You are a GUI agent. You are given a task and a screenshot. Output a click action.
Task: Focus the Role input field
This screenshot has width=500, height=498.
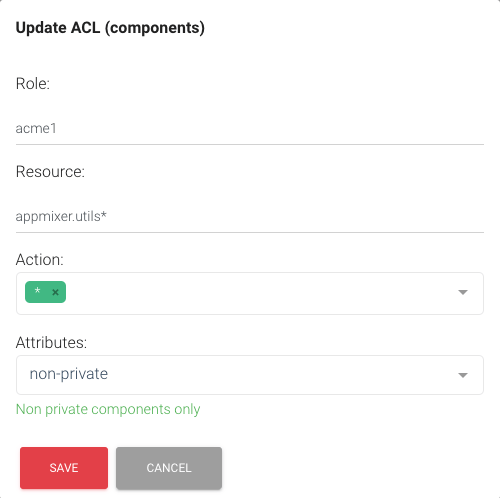coord(250,128)
